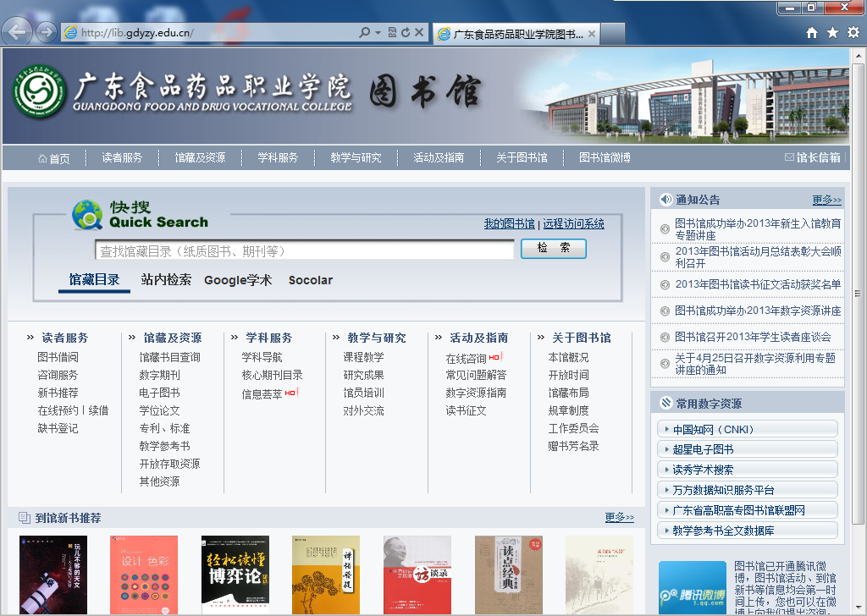Select the 站内检索 search tab

[166, 279]
